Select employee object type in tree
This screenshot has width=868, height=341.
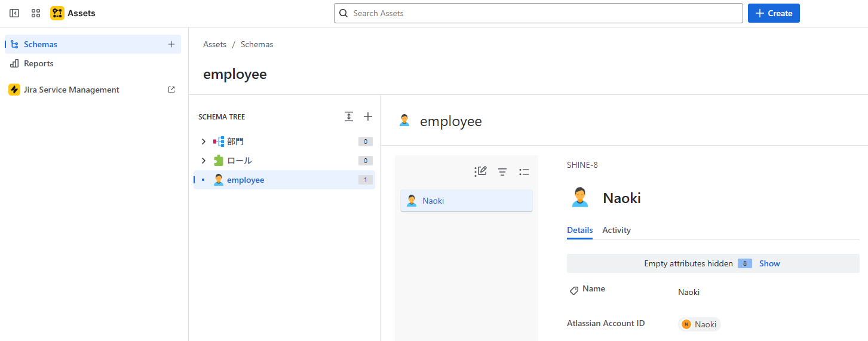[x=284, y=180]
